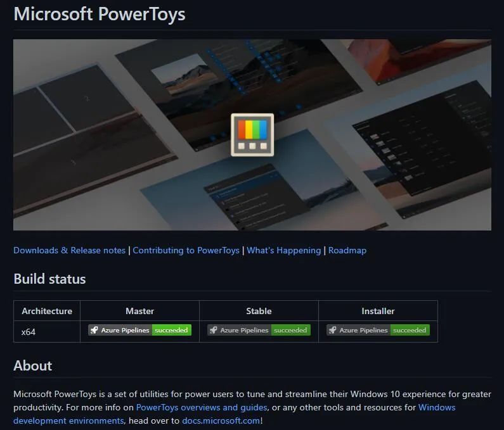Click the About heading
The height and width of the screenshot is (430, 504).
coord(32,365)
